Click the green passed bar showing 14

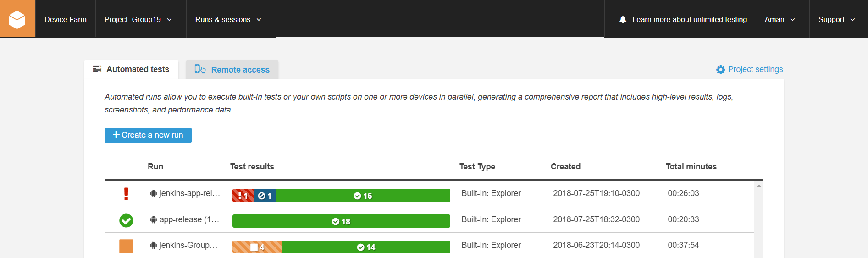366,247
